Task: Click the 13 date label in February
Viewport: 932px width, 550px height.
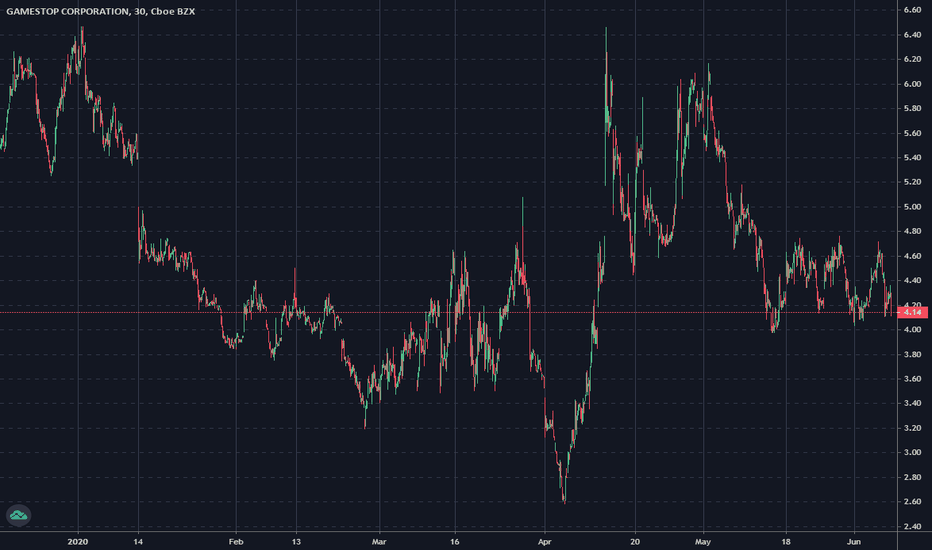Action: point(296,542)
